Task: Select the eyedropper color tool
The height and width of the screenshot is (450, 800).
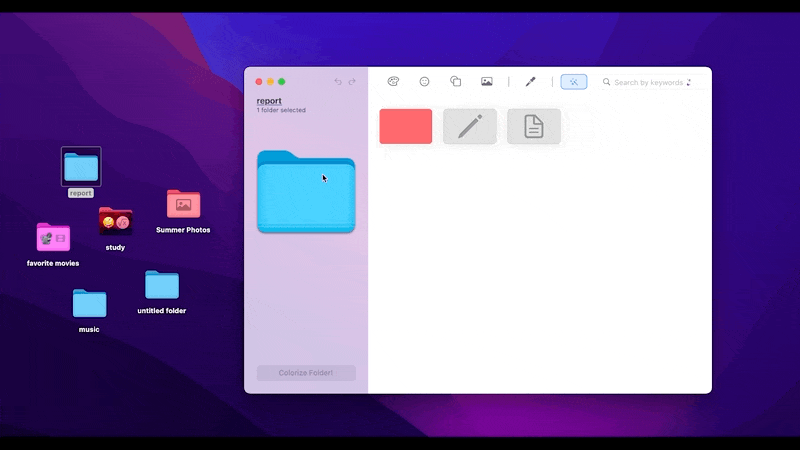Action: [531, 82]
